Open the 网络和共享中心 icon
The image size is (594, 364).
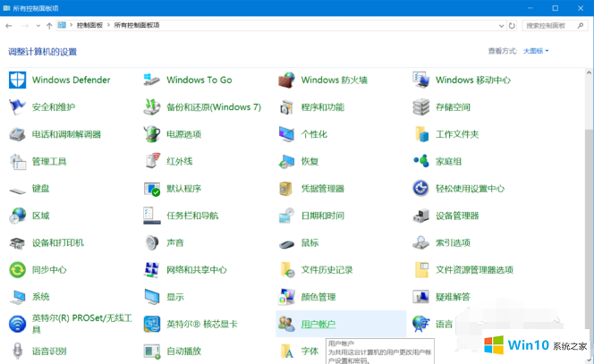(152, 270)
